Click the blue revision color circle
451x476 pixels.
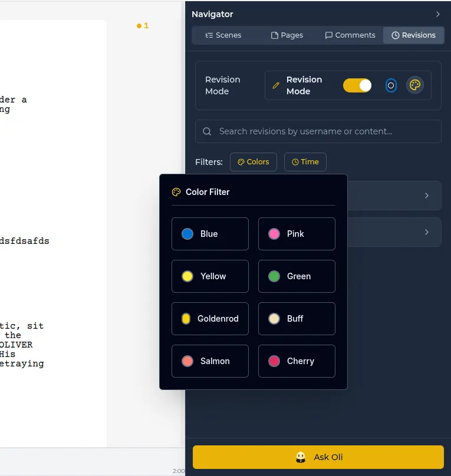point(391,85)
